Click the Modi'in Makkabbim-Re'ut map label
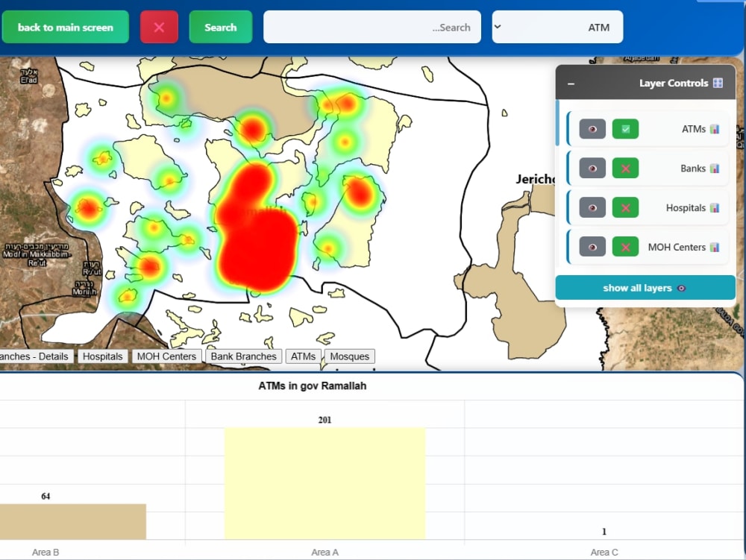 37,254
